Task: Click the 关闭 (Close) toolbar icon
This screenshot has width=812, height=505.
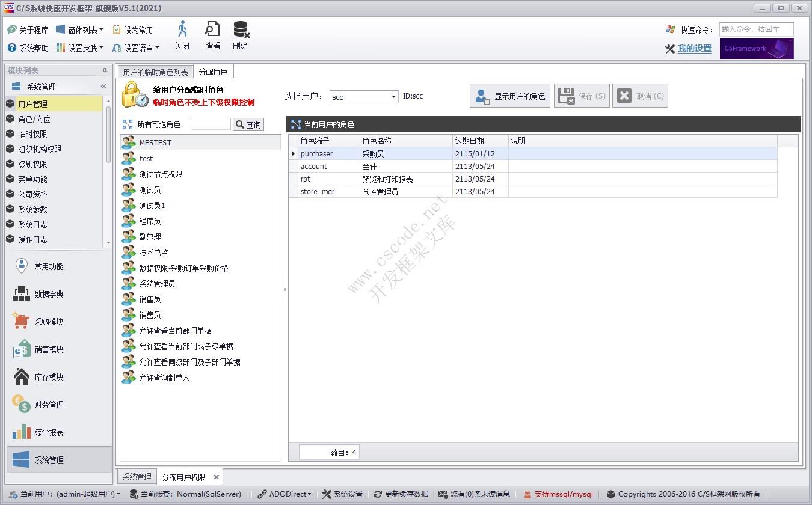Action: click(182, 35)
